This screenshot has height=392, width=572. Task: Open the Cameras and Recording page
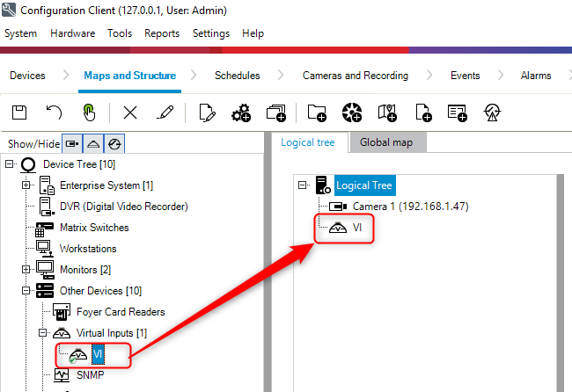(356, 76)
